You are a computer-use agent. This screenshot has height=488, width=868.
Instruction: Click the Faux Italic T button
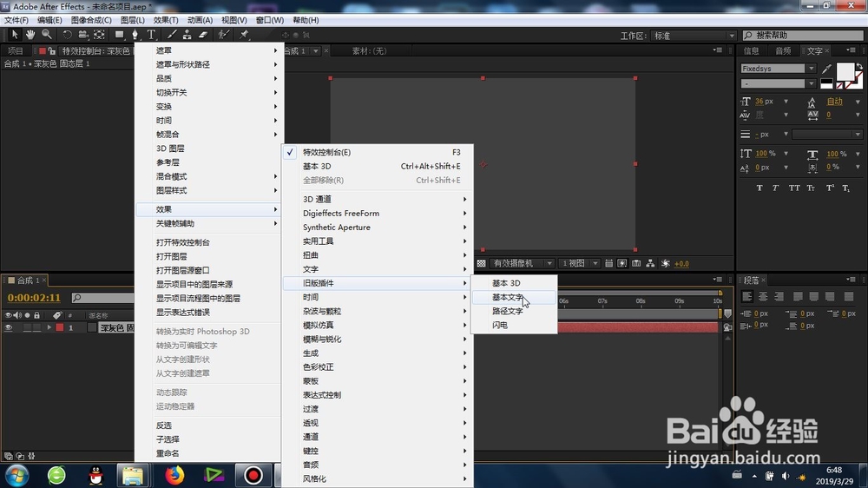[775, 188]
